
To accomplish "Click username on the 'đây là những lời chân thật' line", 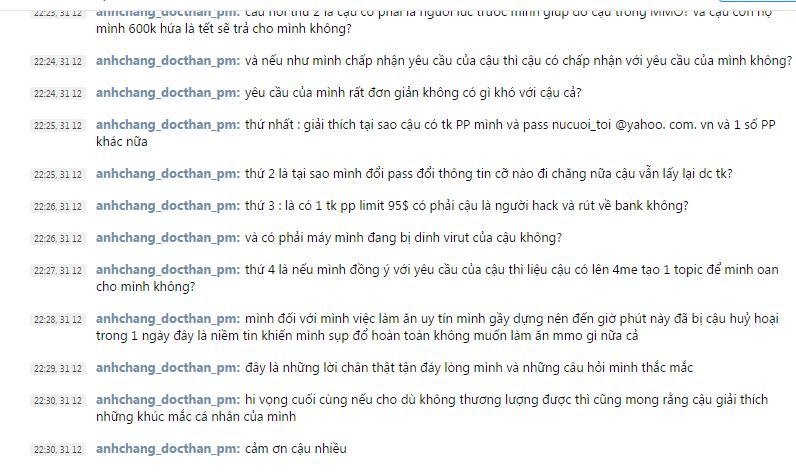I will 168,368.
